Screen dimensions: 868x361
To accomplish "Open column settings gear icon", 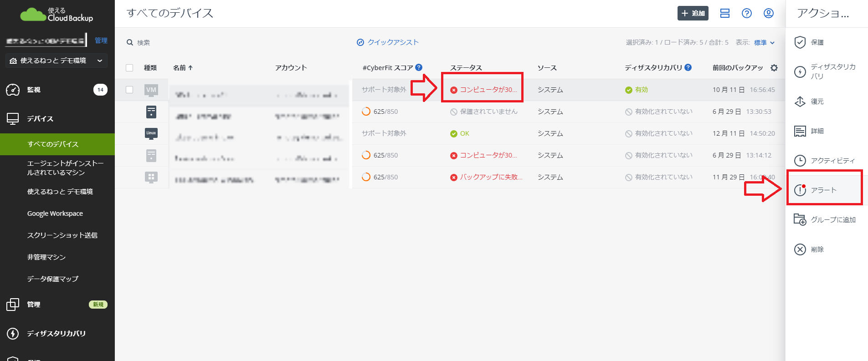I will pos(774,68).
